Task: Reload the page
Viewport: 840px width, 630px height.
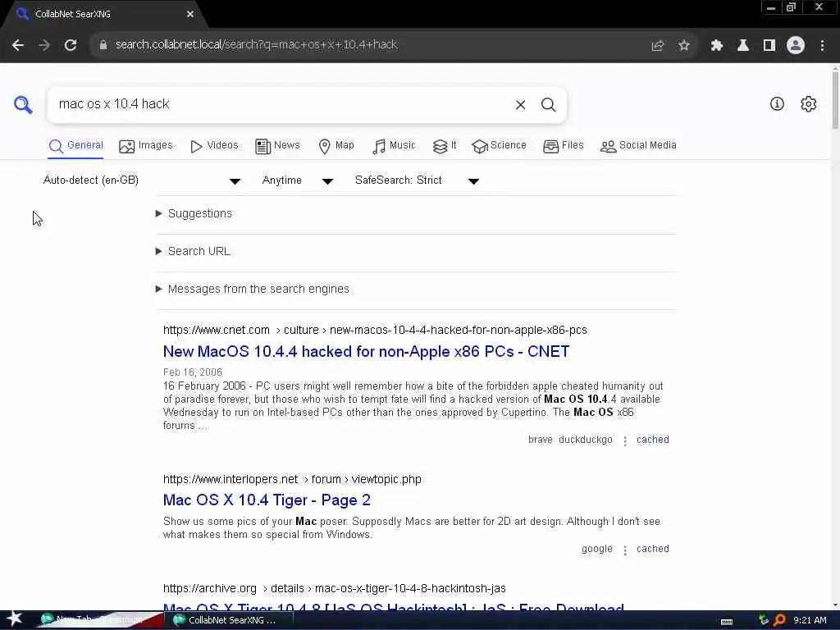Action: [x=71, y=46]
